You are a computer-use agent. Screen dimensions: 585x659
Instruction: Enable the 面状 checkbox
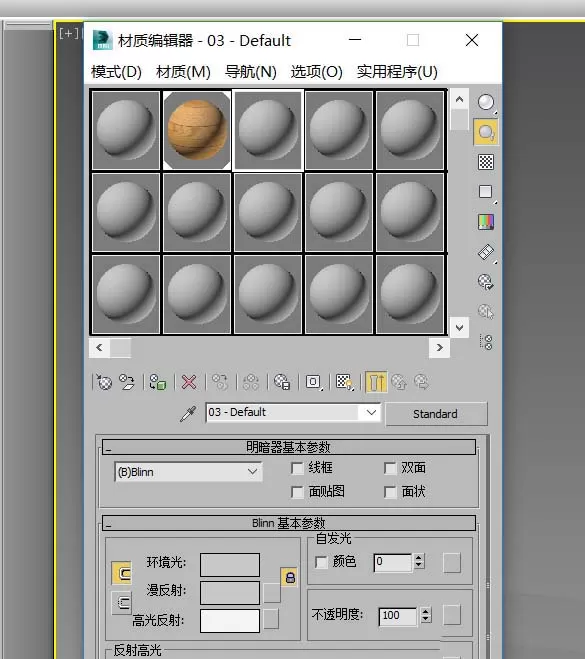(390, 492)
